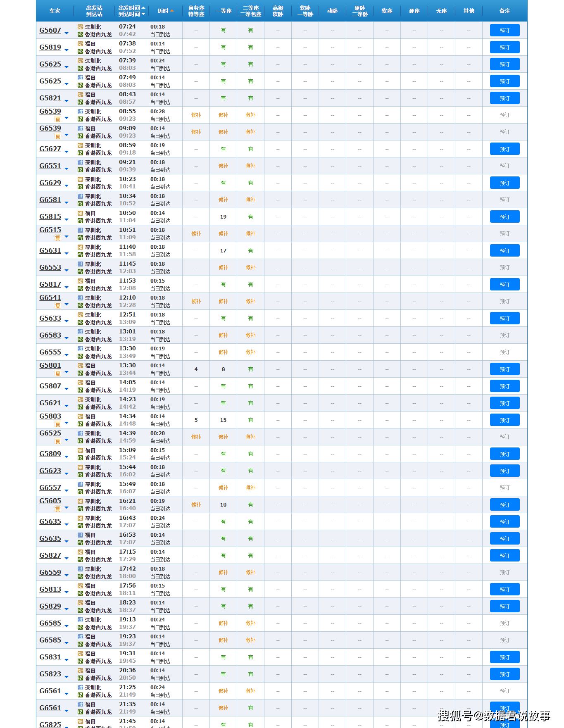Click origin icon beside 深圳北 in G5623 row
This screenshot has width=564, height=728.
(x=81, y=467)
